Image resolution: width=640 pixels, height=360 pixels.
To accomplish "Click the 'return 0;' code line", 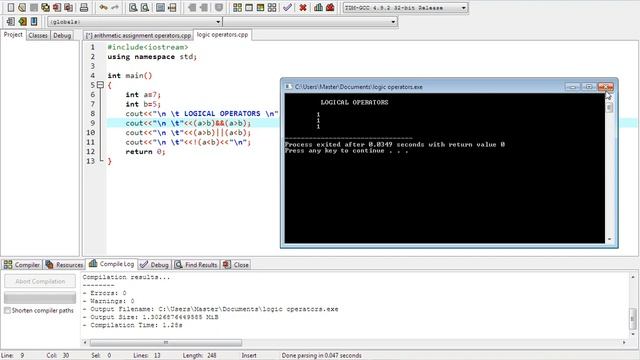I will pyautogui.click(x=145, y=151).
